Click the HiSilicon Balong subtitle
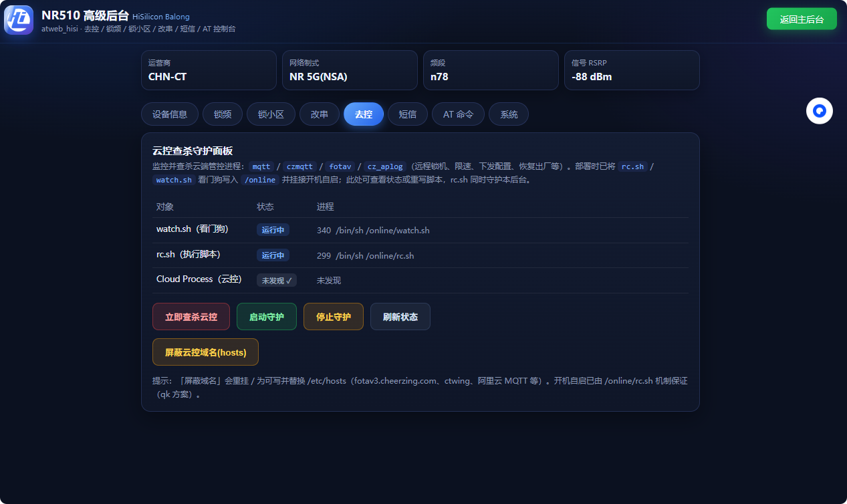 pos(161,17)
